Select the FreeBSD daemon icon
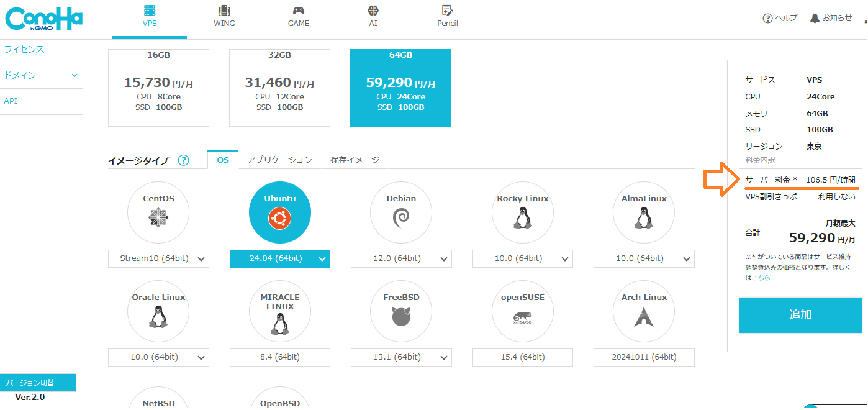Viewport: 868px width, 410px height. [401, 317]
